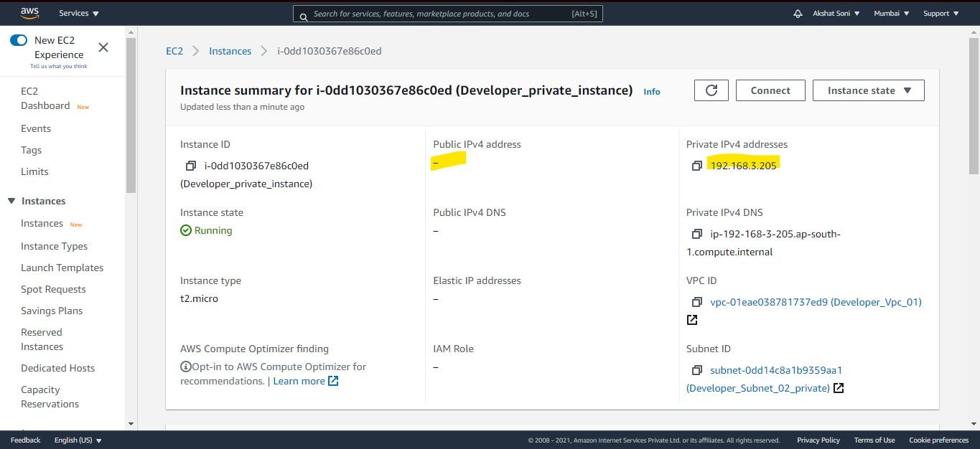Screen dimensions: 980x449
Task: Select Instances item in sidebar
Action: pos(42,223)
